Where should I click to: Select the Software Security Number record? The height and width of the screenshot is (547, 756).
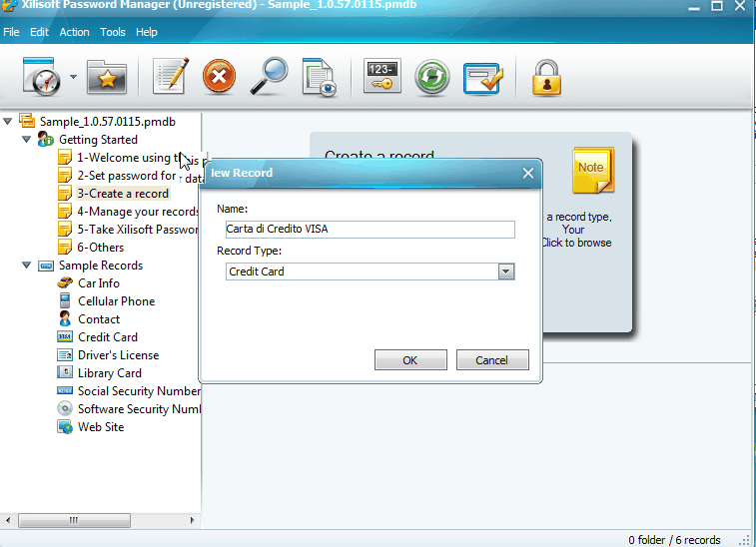139,408
